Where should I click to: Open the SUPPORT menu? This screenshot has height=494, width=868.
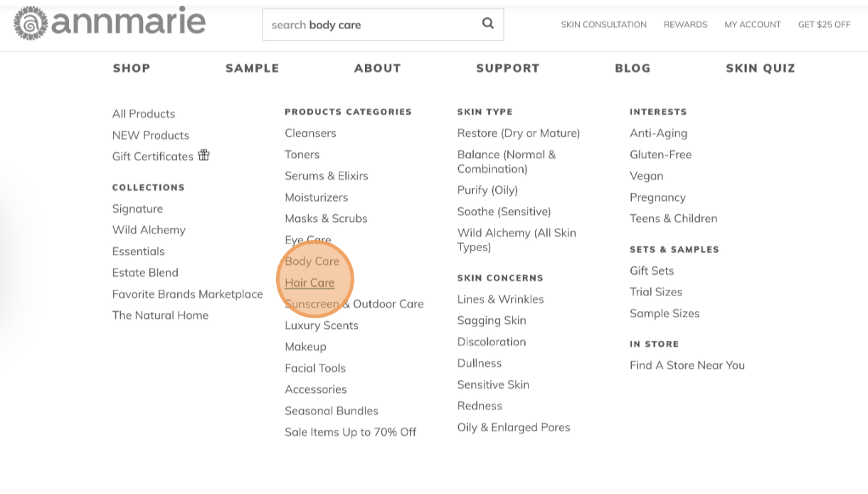coord(508,68)
